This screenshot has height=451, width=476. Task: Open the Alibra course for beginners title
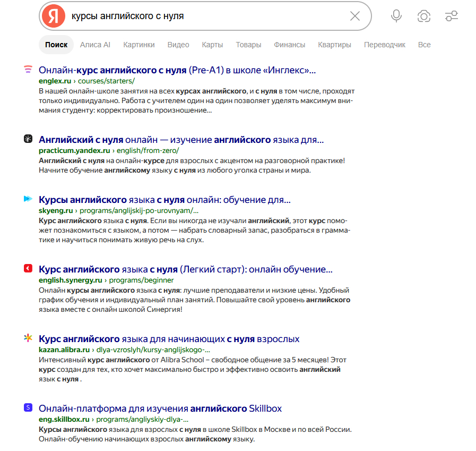coord(169,339)
